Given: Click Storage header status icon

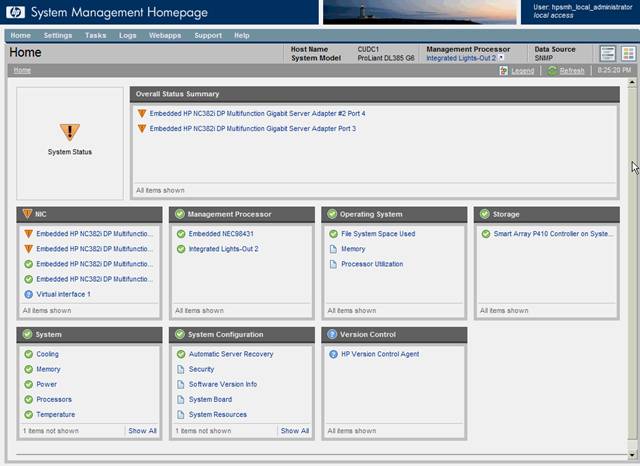Looking at the screenshot, I should [484, 214].
